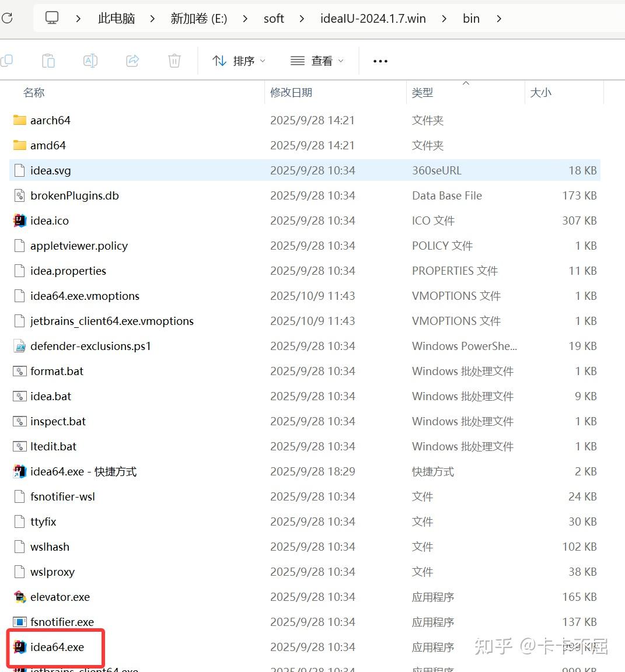Sort by 修改日期 column header
The image size is (625, 672).
(291, 93)
